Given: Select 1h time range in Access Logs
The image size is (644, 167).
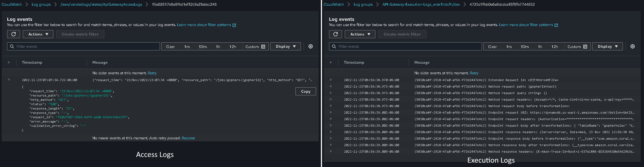Looking at the screenshot, I should pyautogui.click(x=218, y=47).
